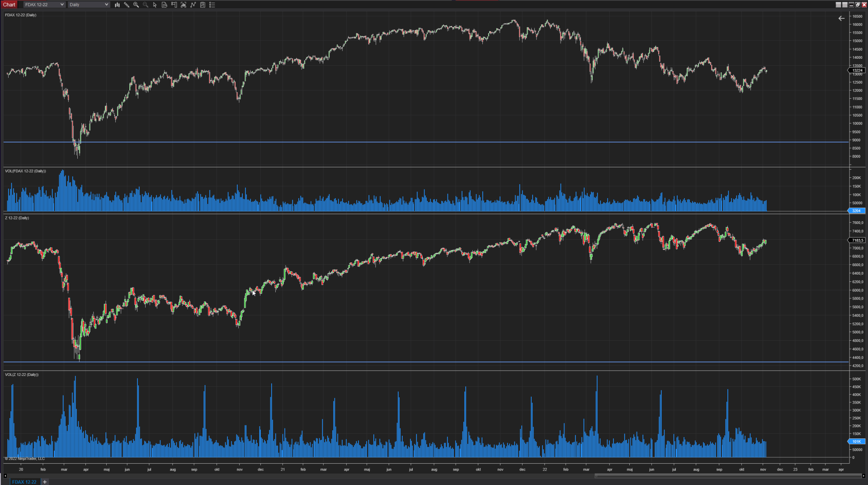Activate the zoom in tool
The width and height of the screenshot is (868, 485).
pos(136,5)
